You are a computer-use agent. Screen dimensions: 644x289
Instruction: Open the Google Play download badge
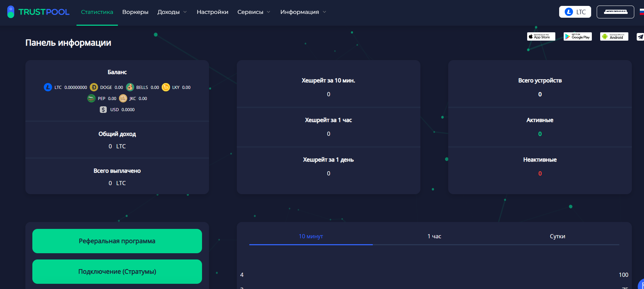578,36
